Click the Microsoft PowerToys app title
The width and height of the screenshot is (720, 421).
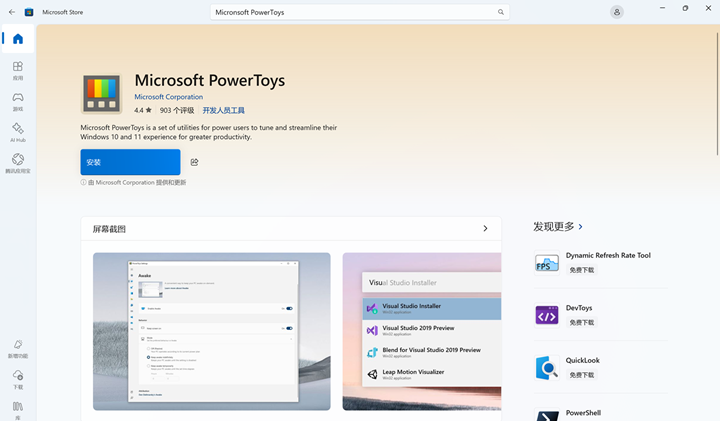210,80
